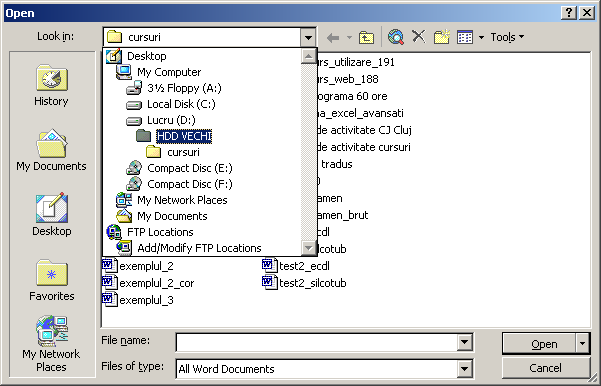This screenshot has width=601, height=386.
Task: Change the Views layout icon
Action: coord(465,37)
